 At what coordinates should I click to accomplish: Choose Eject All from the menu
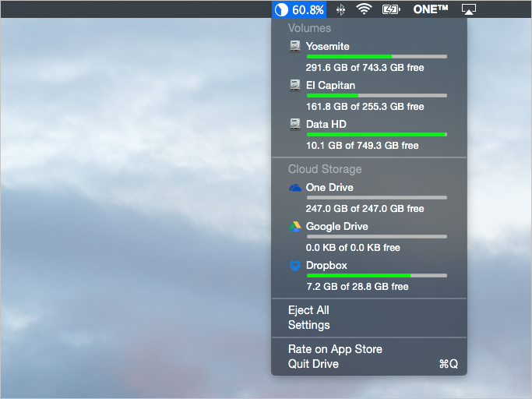point(308,310)
